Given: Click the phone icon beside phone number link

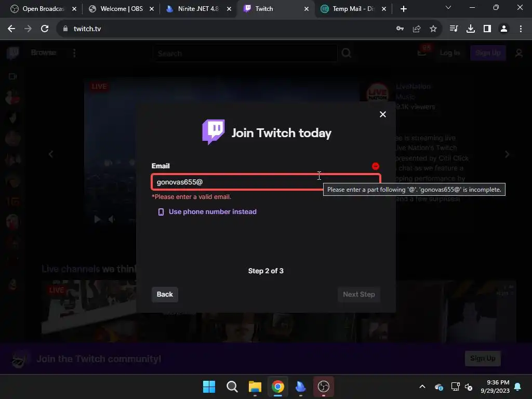Looking at the screenshot, I should click(161, 212).
